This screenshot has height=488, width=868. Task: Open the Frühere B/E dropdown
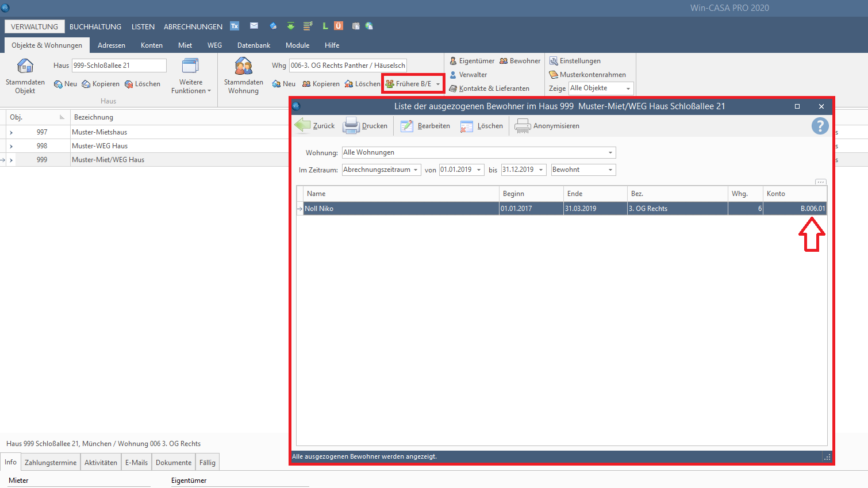[x=438, y=84]
